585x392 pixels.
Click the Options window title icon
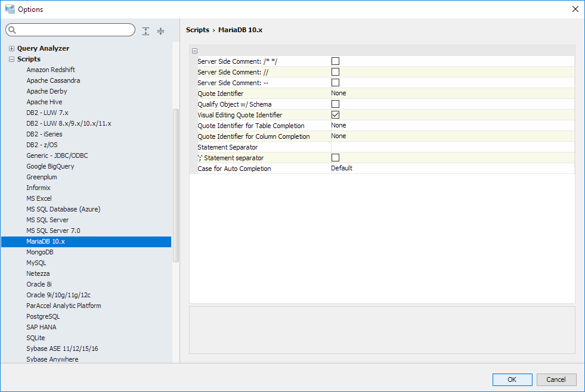point(10,9)
